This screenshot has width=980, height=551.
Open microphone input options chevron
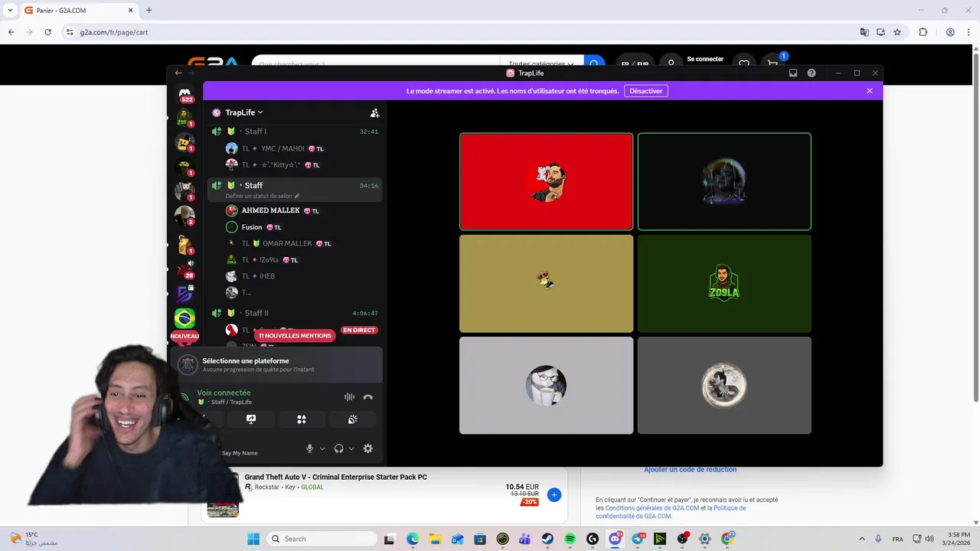[322, 448]
